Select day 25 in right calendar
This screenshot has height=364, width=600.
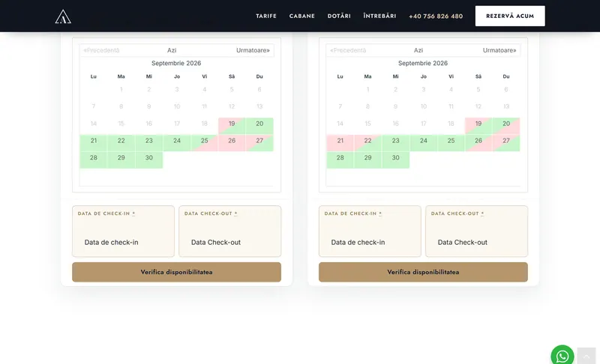pos(451,143)
